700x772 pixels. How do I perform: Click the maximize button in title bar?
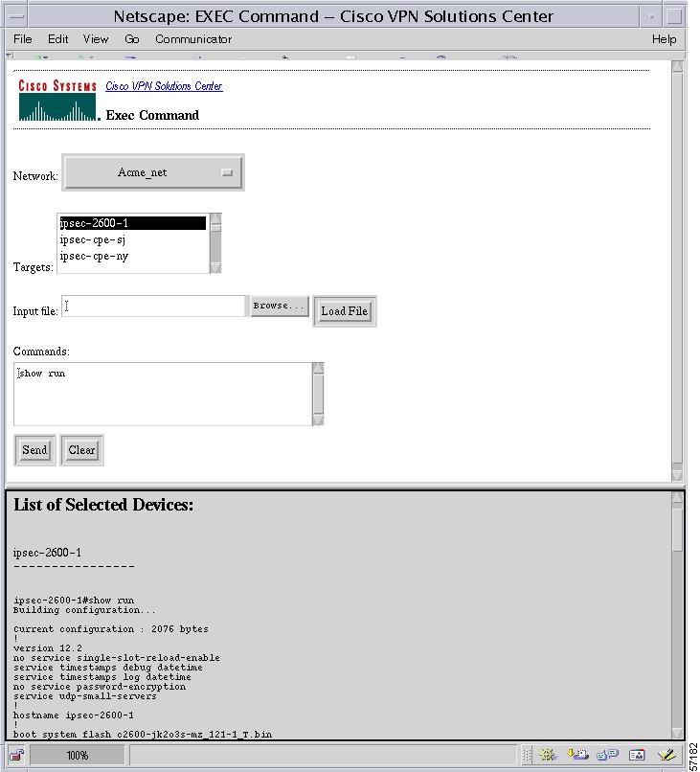(x=674, y=16)
